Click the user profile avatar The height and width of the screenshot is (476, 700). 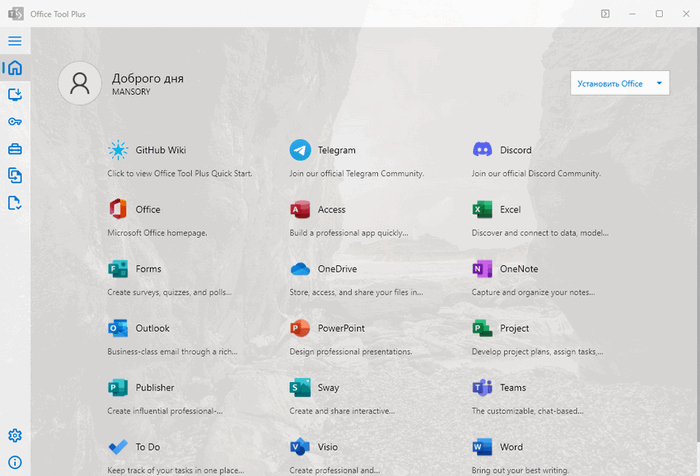point(79,83)
